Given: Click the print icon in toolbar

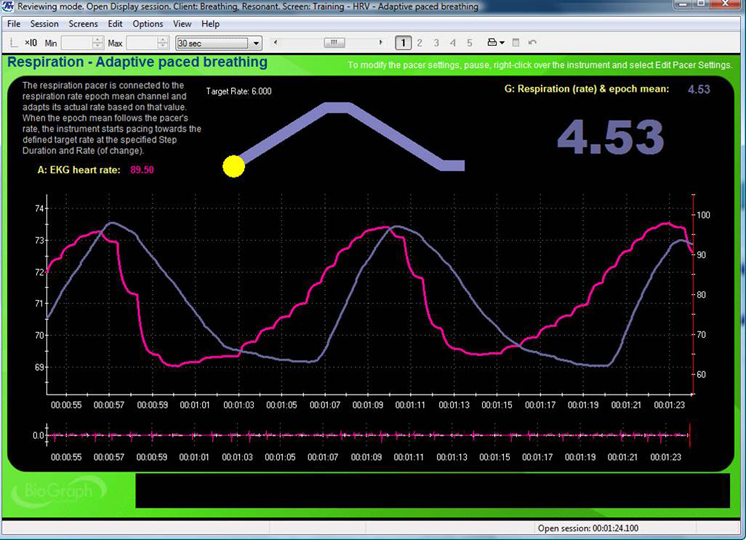Looking at the screenshot, I should coord(492,43).
